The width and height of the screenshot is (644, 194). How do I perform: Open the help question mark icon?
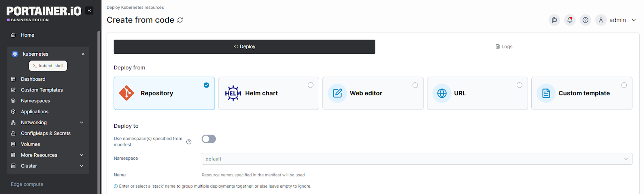(585, 20)
